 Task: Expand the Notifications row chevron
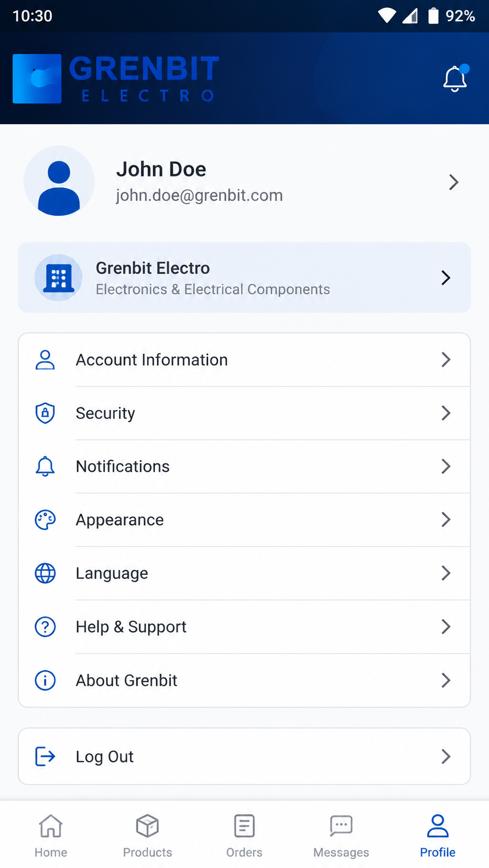446,466
